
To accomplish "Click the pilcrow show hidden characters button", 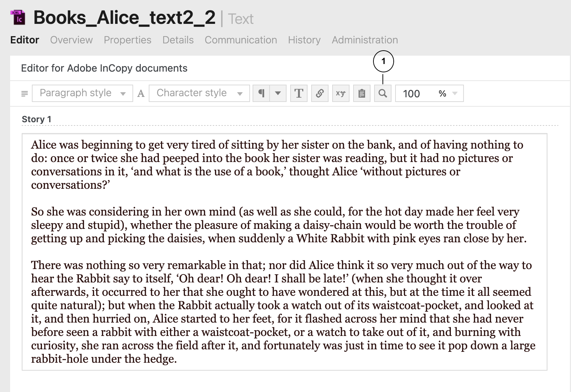I will 261,93.
